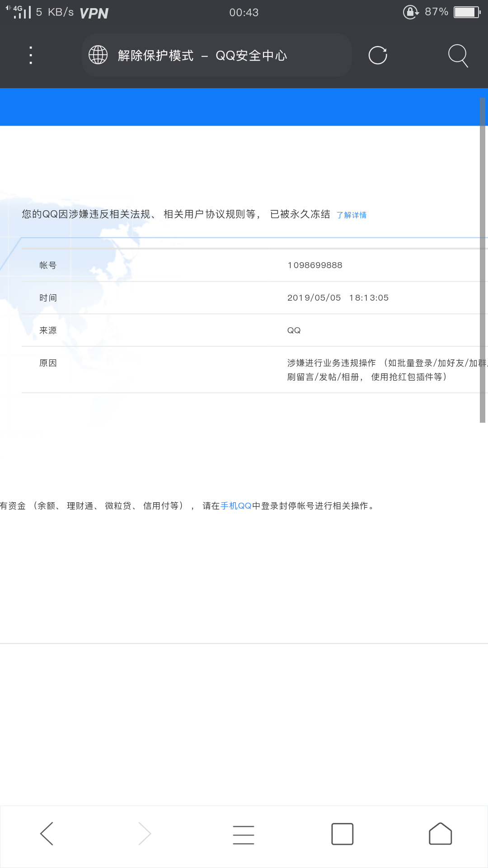Select the account number 1098699888
488x868 pixels.
coord(315,265)
